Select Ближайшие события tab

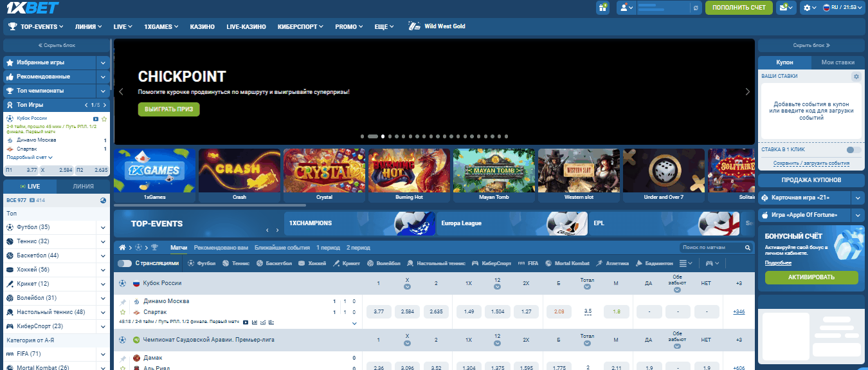(x=282, y=247)
